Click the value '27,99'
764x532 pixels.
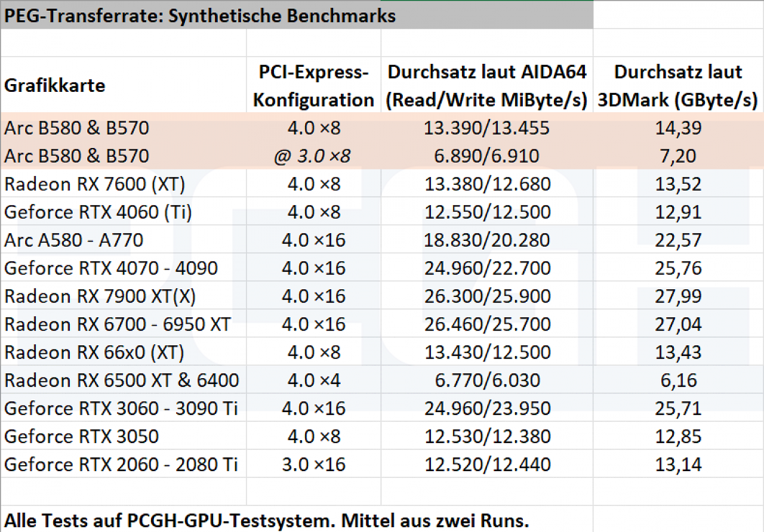678,295
